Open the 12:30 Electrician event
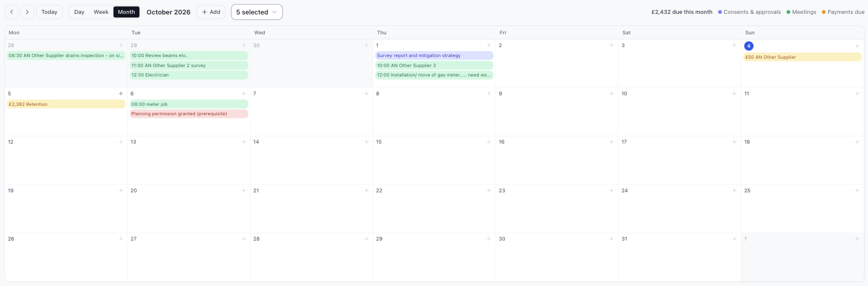This screenshot has height=286, width=868. point(189,75)
